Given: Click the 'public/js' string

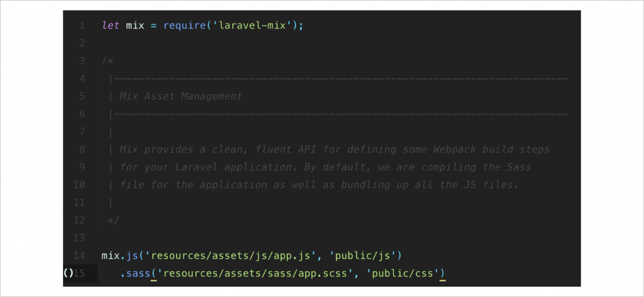Looking at the screenshot, I should [363, 256].
